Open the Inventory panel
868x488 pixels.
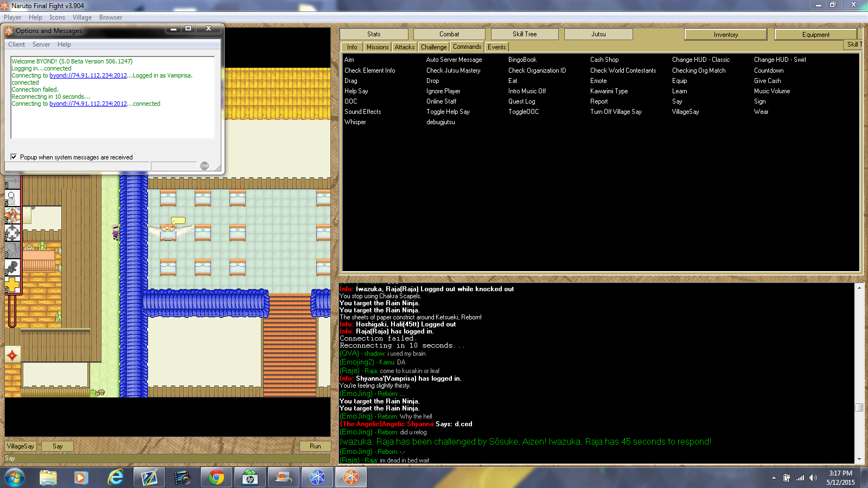pyautogui.click(x=726, y=35)
